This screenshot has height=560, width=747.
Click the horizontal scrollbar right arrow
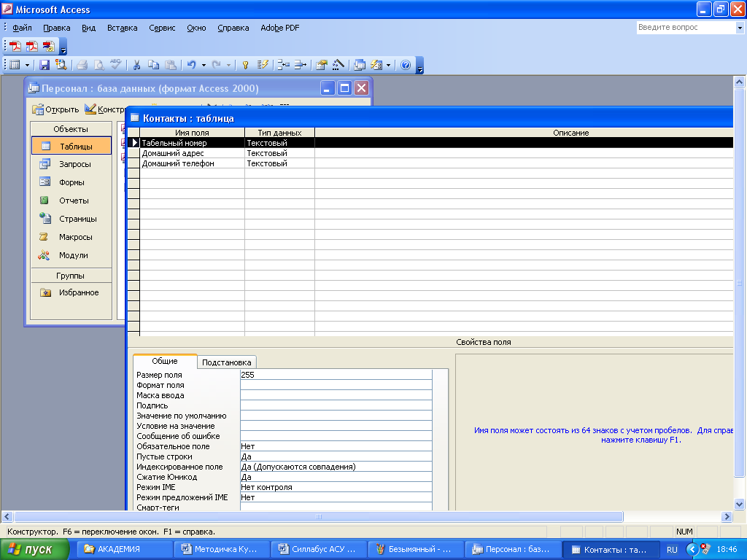click(x=727, y=517)
